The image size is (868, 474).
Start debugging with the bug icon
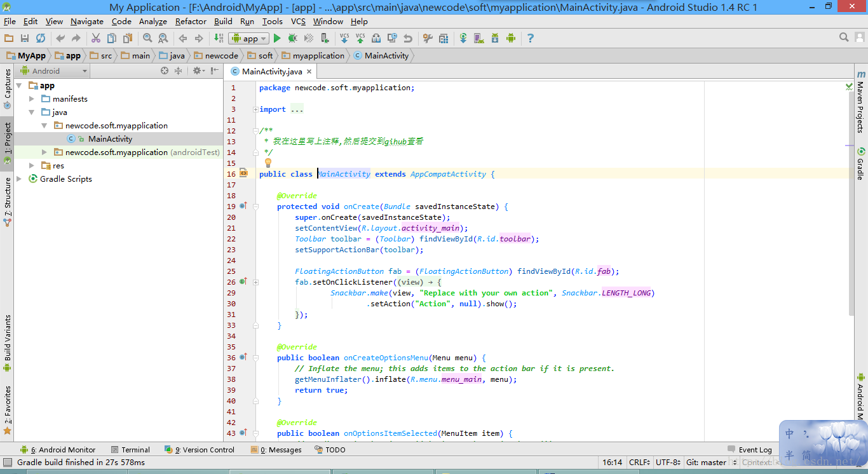pos(293,38)
